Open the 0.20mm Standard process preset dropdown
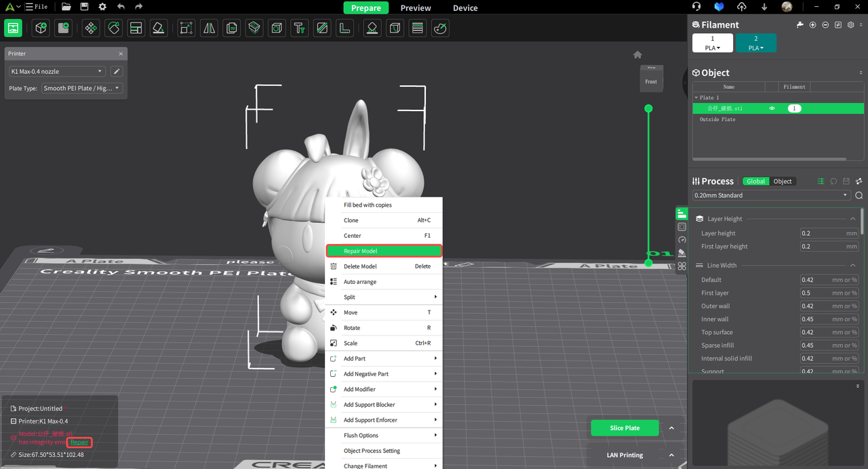Screen dimensions: 868x469 (x=771, y=195)
